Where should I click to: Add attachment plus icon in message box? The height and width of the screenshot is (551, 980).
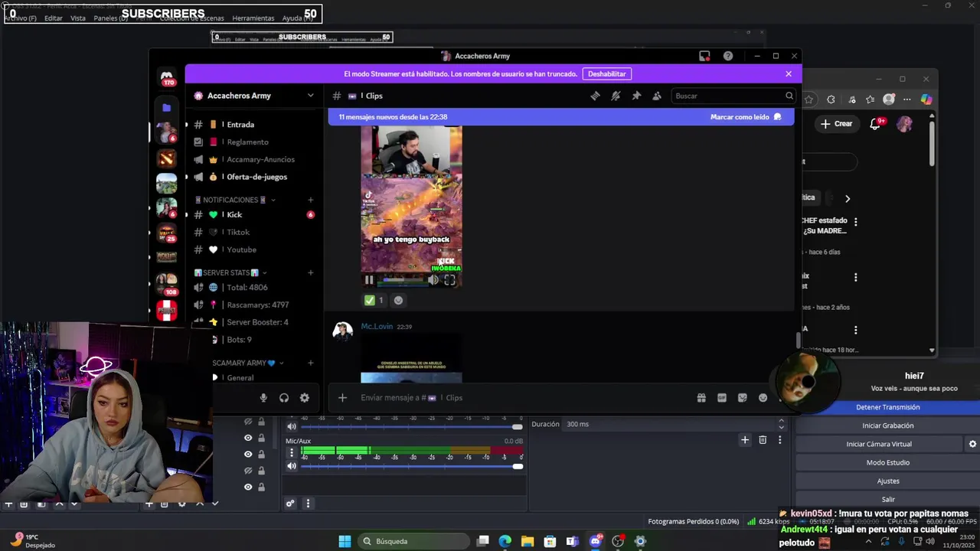click(342, 398)
